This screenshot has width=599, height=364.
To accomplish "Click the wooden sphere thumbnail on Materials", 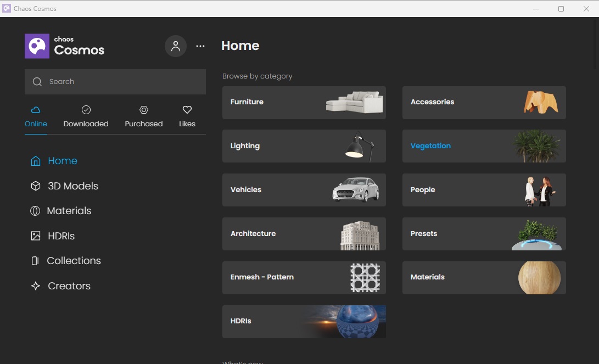I will coord(539,278).
